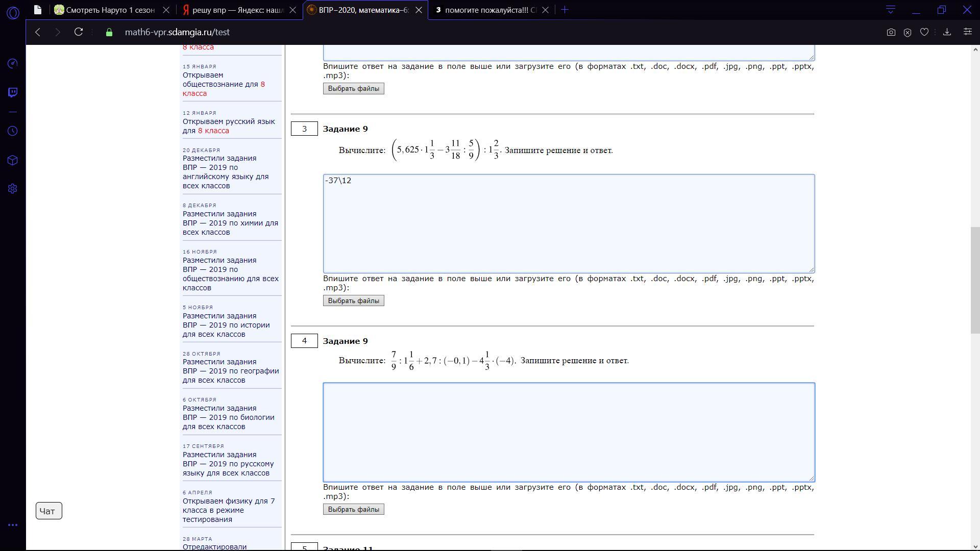Click the snapshot camera icon

891,32
